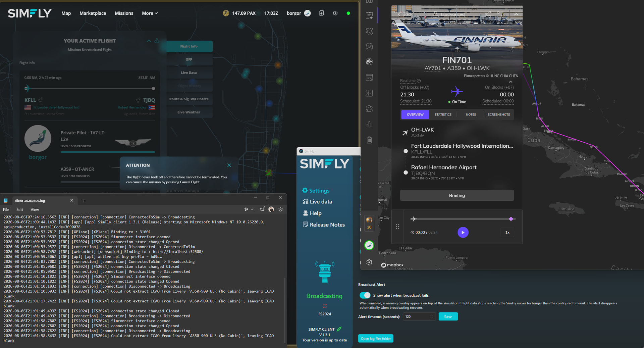The height and width of the screenshot is (348, 644).
Task: Open the statistics bar chart sidebar icon
Action: point(369,124)
